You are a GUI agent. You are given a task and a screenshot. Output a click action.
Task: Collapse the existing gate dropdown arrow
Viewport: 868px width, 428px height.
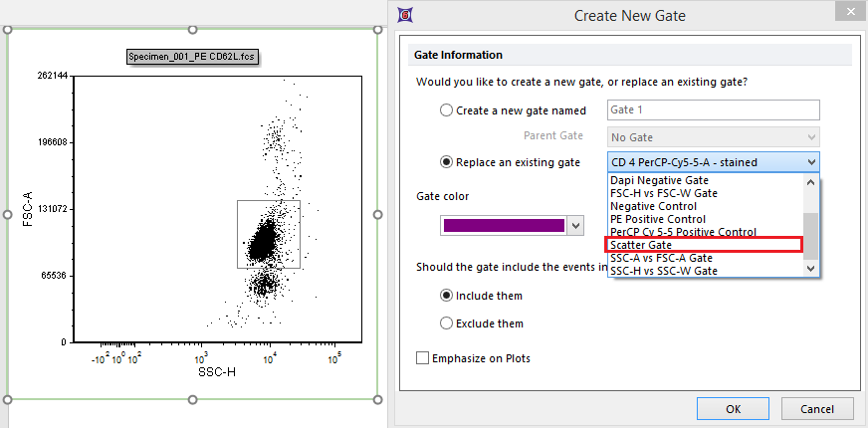(x=811, y=162)
